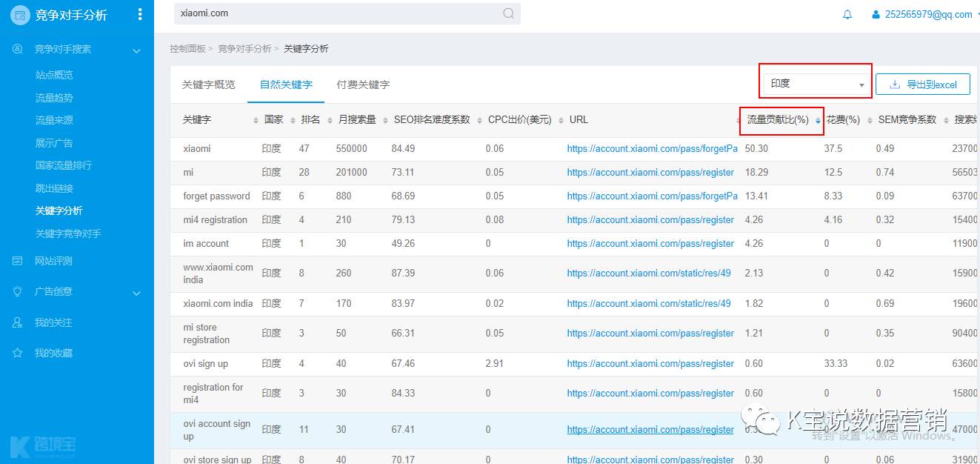Click the CPC value 2.91
This screenshot has height=464, width=980.
(494, 363)
